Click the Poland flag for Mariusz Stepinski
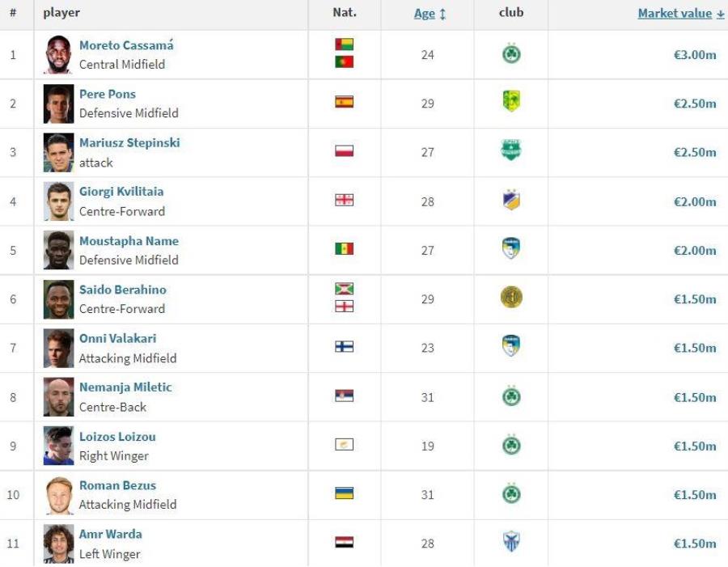Screen dimensions: 728x567 [x=344, y=151]
